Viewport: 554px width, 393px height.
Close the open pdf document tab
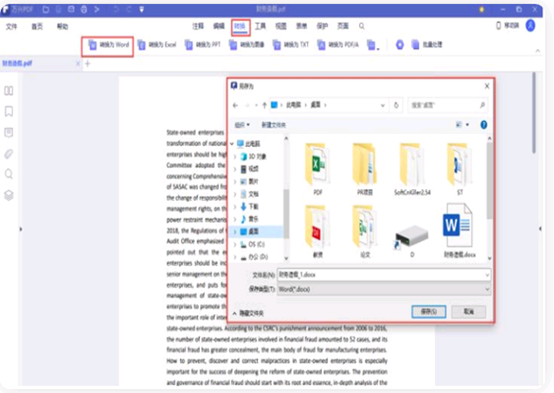tap(78, 64)
